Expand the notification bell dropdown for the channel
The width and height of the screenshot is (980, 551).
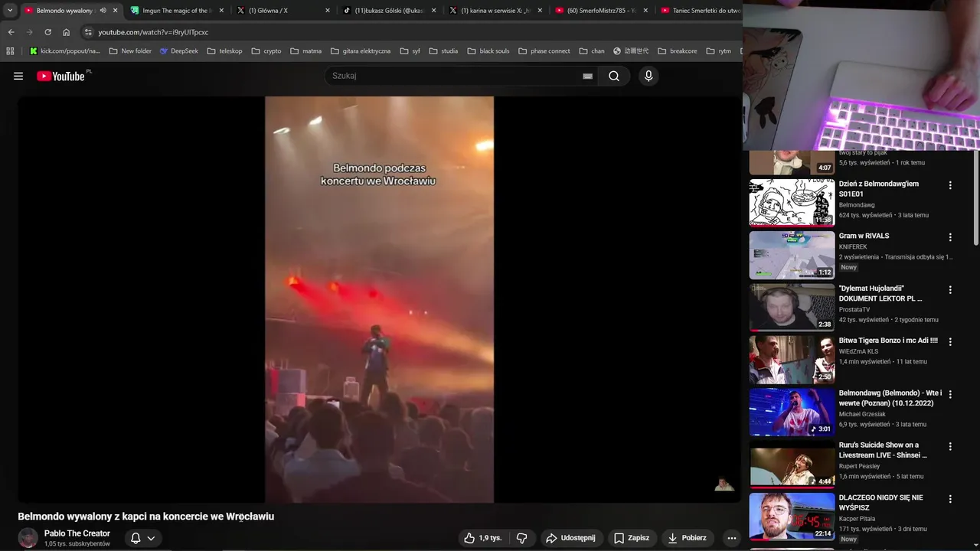(x=142, y=538)
